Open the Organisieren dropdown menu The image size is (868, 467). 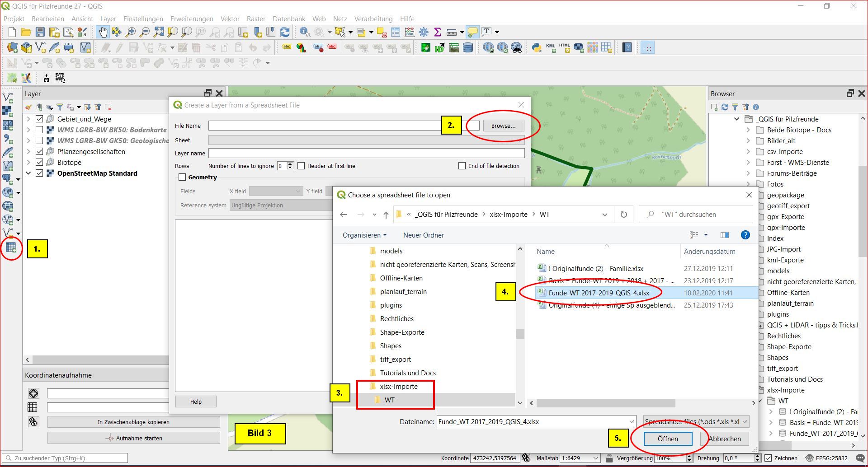click(364, 235)
